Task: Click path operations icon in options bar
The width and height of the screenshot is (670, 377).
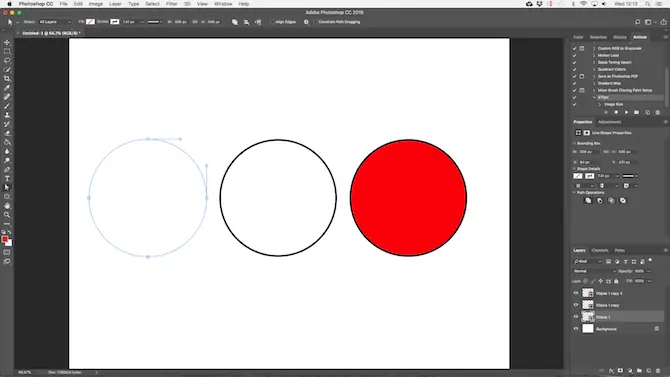Action: click(235, 22)
